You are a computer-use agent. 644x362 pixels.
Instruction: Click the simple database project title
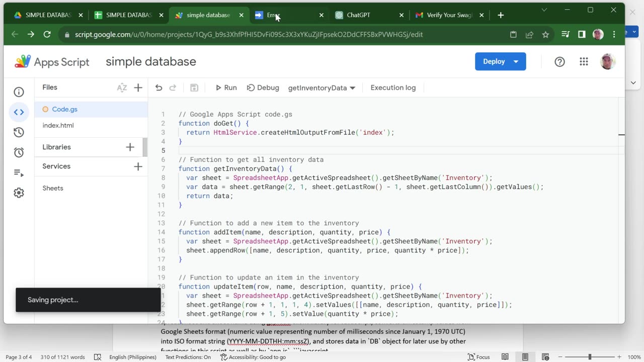point(151,62)
